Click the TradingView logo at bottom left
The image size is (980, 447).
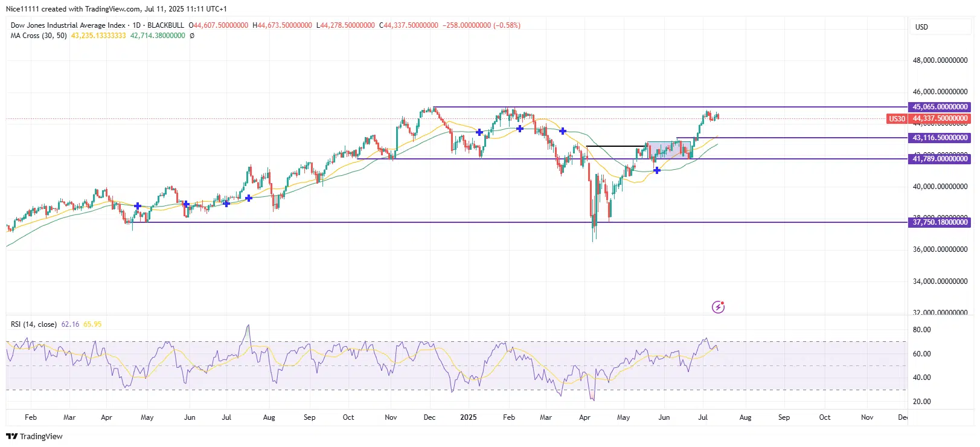(34, 436)
